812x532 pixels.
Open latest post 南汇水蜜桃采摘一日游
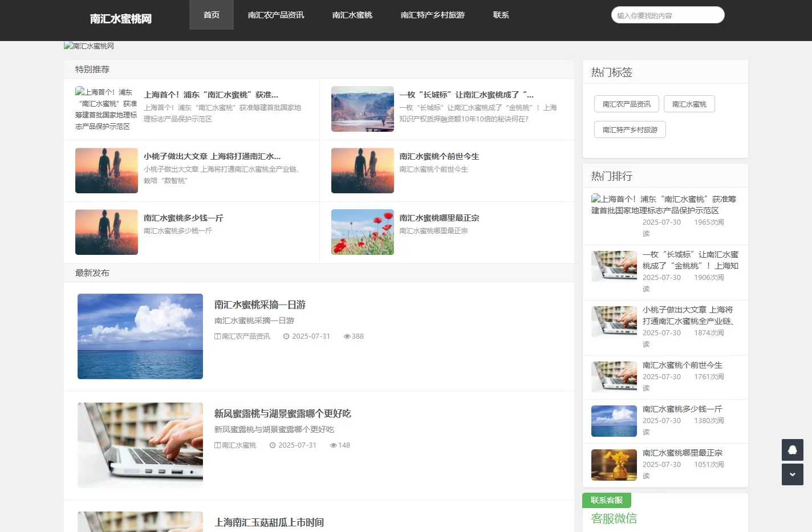260,304
